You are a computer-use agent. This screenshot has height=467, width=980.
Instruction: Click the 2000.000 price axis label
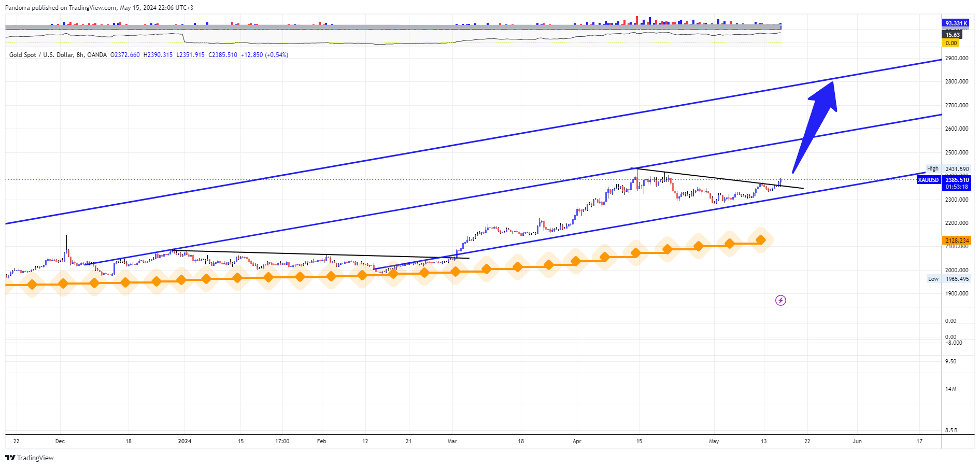pyautogui.click(x=957, y=270)
